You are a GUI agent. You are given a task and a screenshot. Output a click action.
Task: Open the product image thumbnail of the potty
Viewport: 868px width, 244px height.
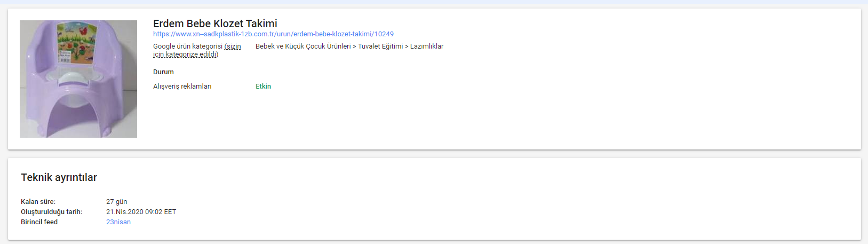pos(78,79)
